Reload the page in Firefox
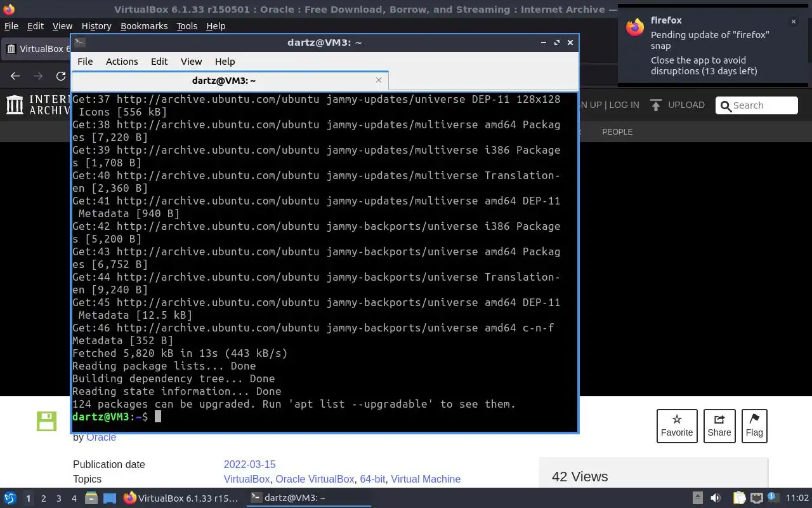Screen dimensions: 812x508 click(x=61, y=76)
